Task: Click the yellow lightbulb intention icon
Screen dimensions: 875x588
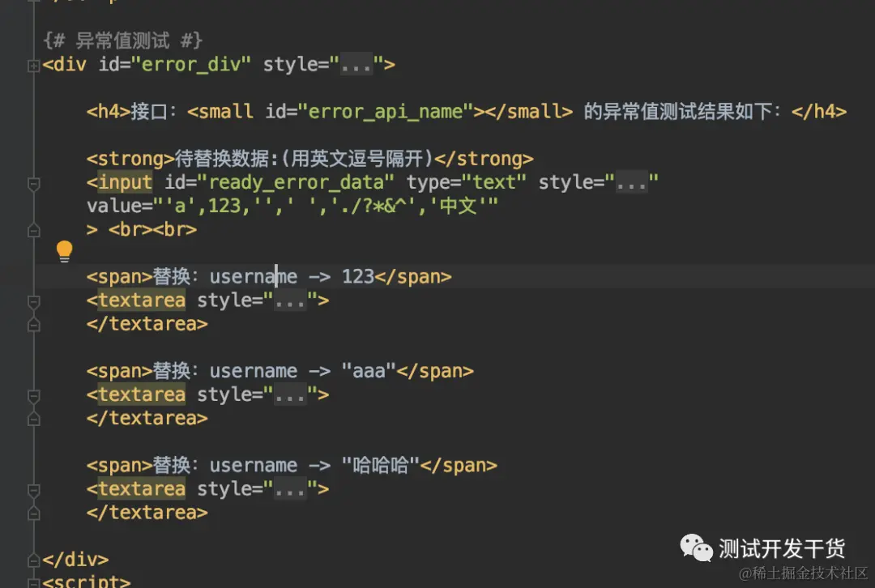Action: [65, 251]
